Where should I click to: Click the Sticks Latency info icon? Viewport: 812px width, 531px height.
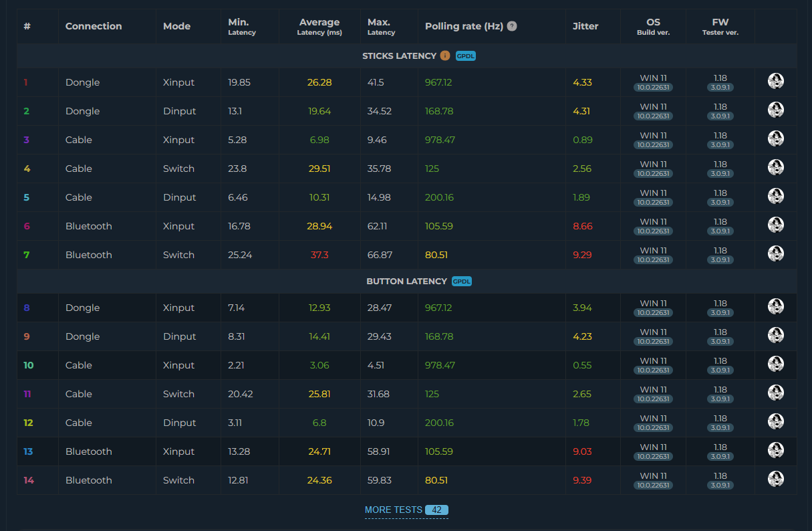[x=445, y=56]
